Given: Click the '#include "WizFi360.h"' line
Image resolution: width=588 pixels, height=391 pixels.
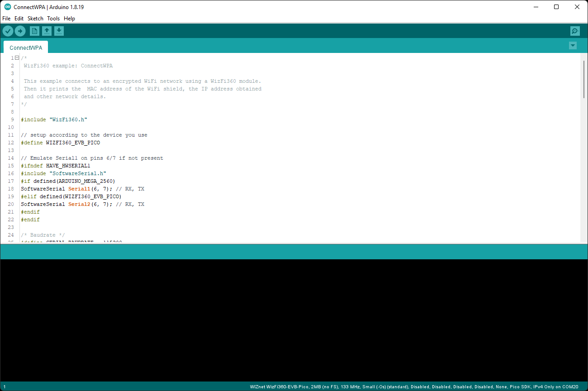Looking at the screenshot, I should [54, 119].
